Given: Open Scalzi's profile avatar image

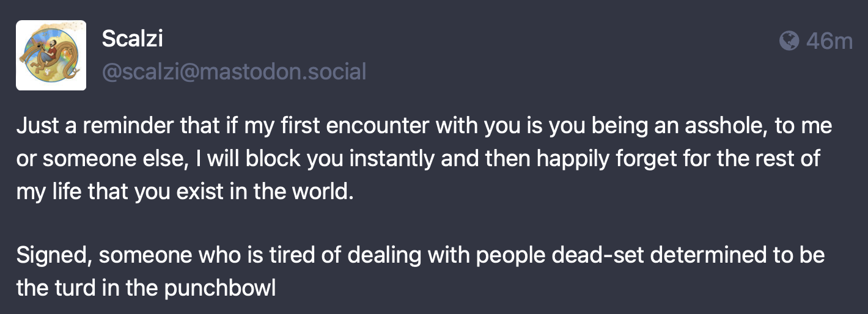Looking at the screenshot, I should 51,55.
